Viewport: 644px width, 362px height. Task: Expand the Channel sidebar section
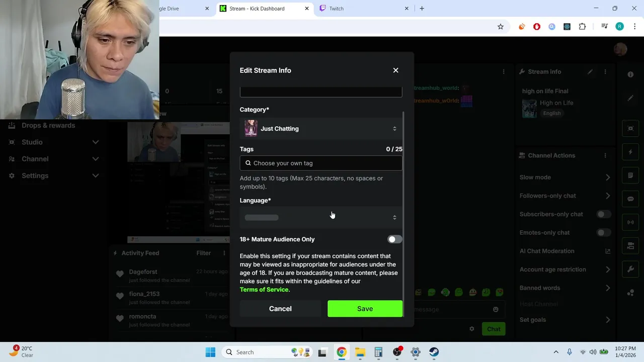(x=54, y=159)
